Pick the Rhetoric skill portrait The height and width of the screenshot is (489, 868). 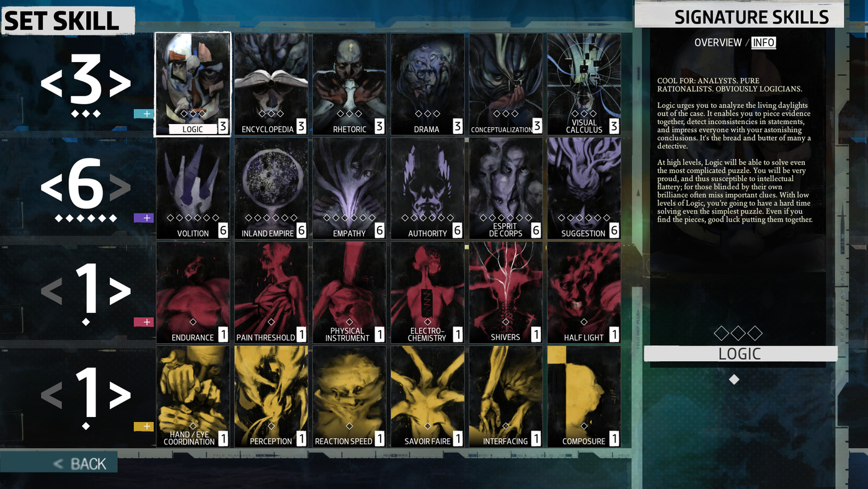point(349,84)
